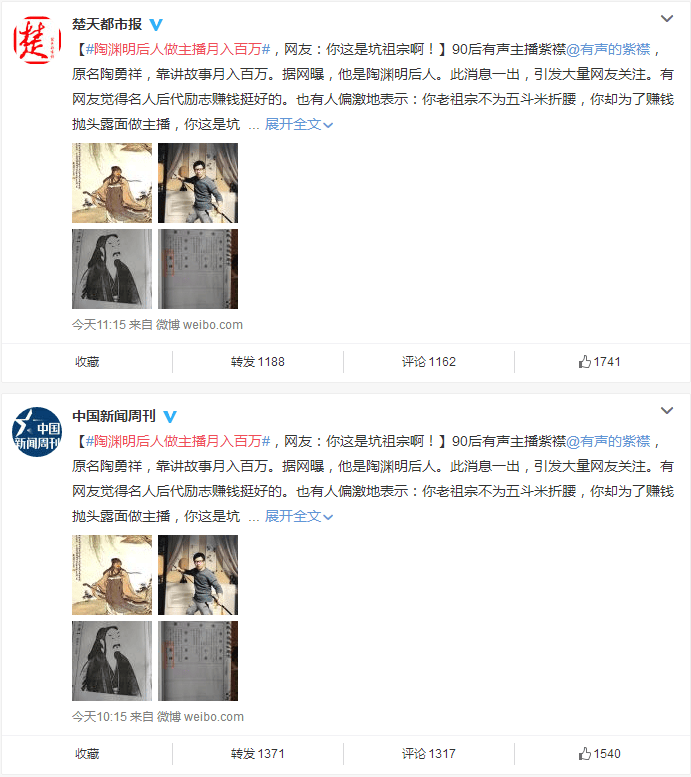
Task: Open dropdown arrow on 中国新闻周刊 post
Action: pyautogui.click(x=667, y=411)
